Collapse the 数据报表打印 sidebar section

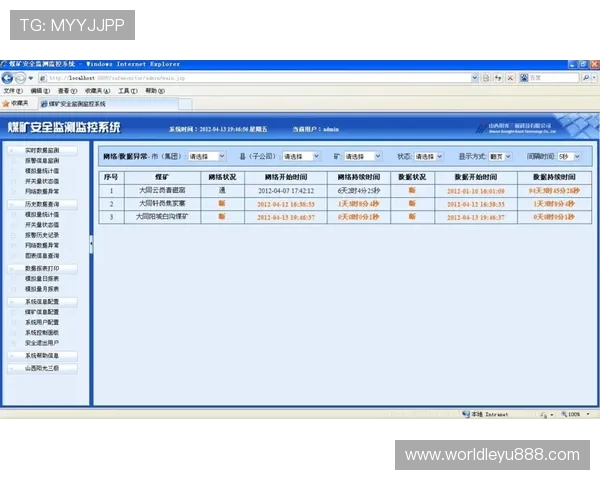coord(42,268)
